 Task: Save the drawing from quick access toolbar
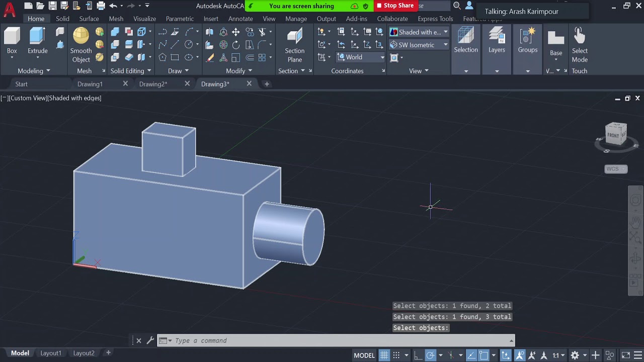[x=52, y=6]
